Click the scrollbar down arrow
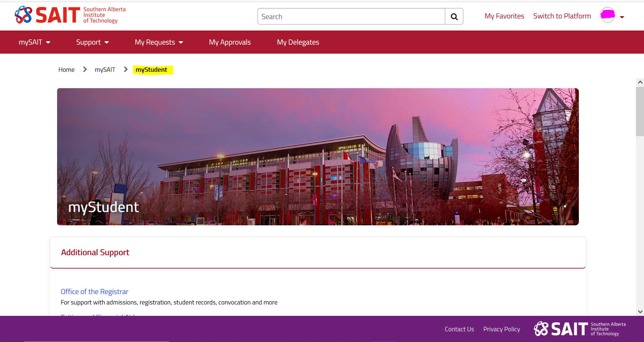 coord(640,311)
